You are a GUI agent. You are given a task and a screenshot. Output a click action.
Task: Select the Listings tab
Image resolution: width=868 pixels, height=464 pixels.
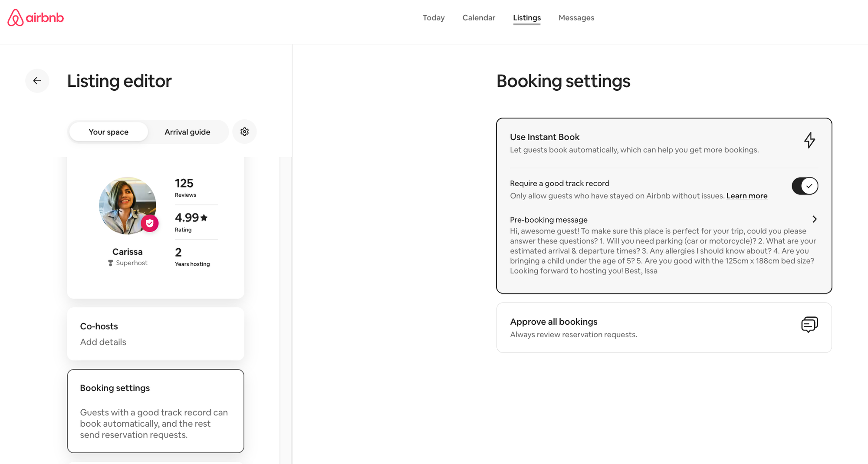coord(527,18)
